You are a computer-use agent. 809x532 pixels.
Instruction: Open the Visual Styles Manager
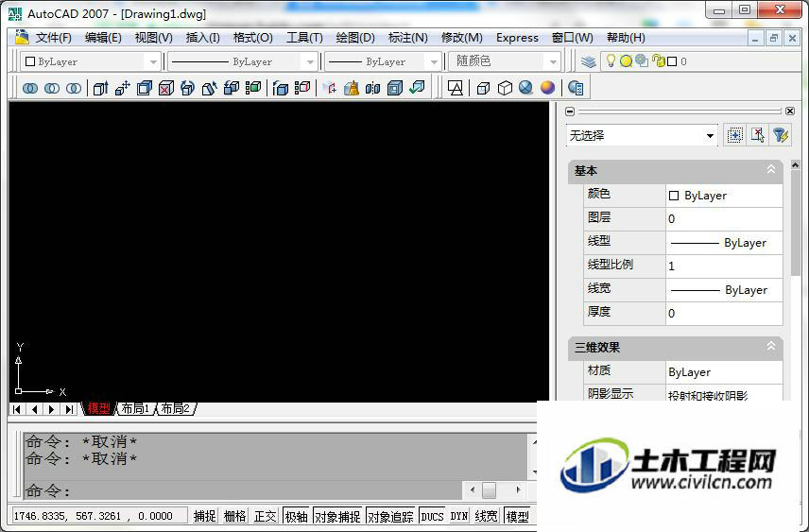(x=576, y=88)
